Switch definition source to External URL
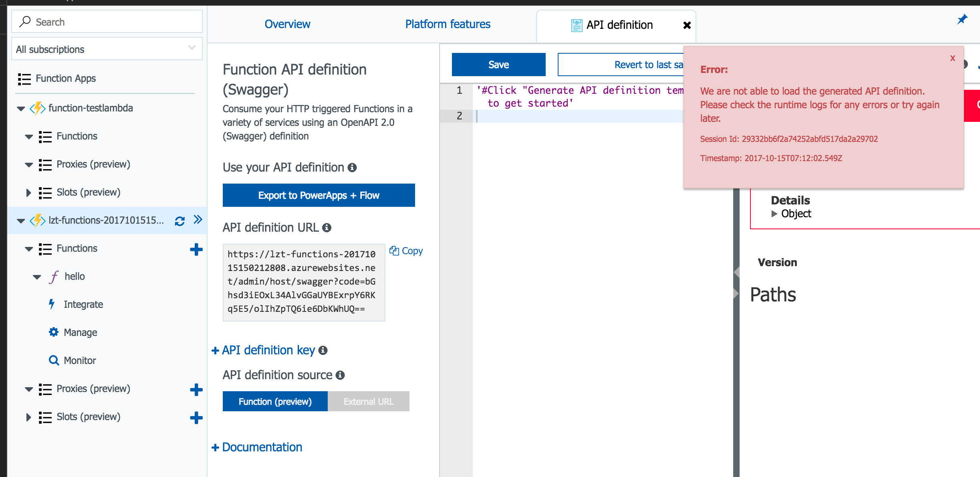Image resolution: width=980 pixels, height=477 pixels. coord(368,401)
